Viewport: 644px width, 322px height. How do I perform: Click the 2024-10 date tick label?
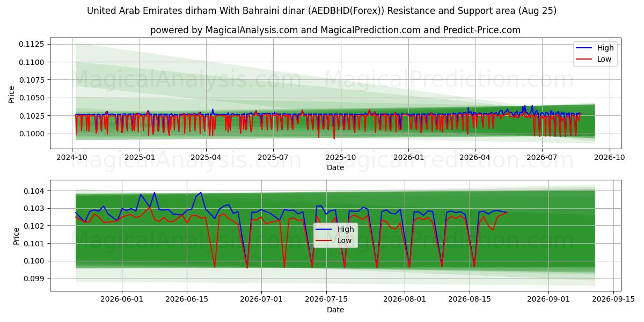click(72, 158)
